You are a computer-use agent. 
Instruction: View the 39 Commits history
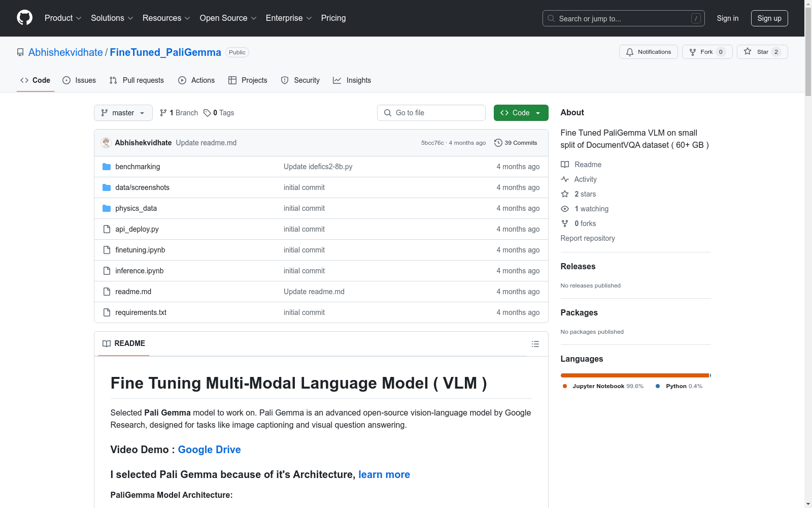click(516, 143)
